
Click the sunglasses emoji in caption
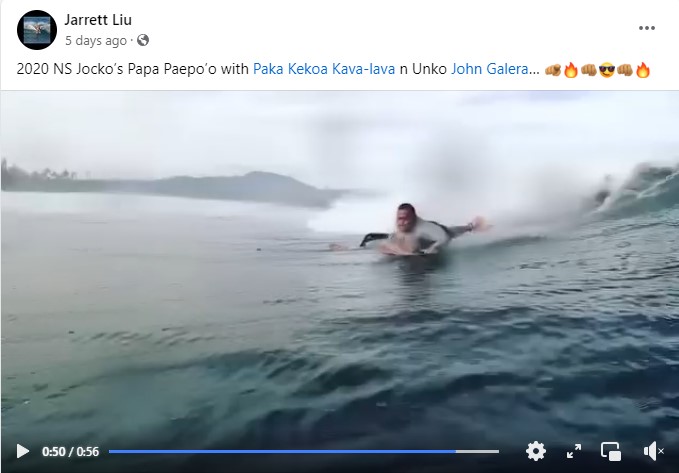pos(606,69)
